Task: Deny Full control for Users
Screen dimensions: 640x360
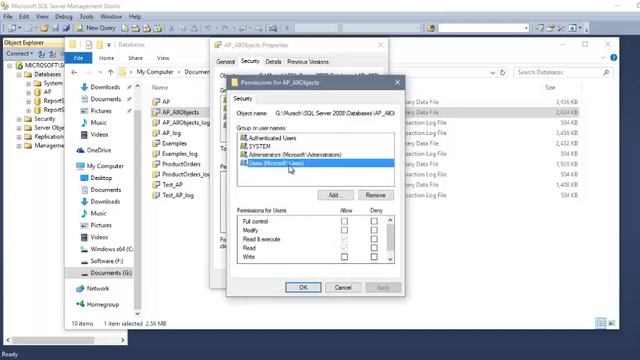Action: tap(374, 221)
